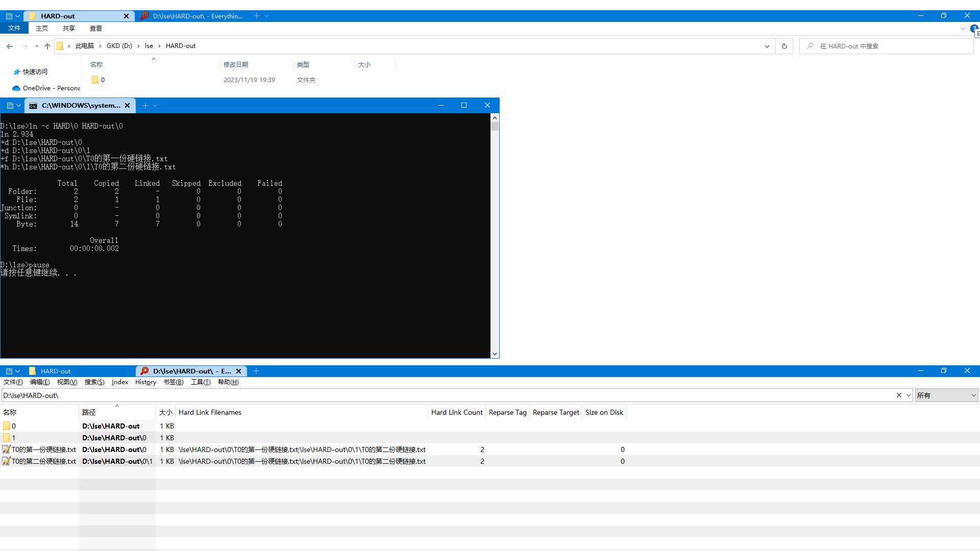Click the up-one-level arrow in Explorer
This screenshot has height=551, width=980.
click(47, 46)
